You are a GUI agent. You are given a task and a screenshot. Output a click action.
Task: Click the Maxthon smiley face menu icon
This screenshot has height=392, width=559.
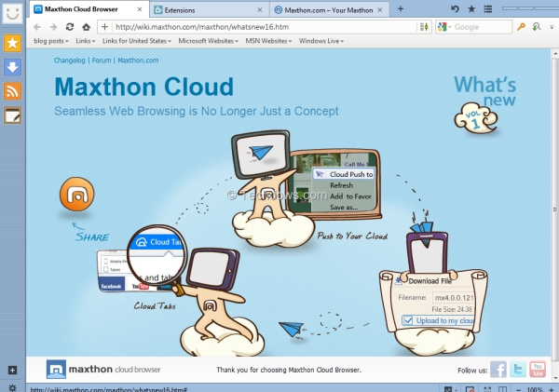13,12
